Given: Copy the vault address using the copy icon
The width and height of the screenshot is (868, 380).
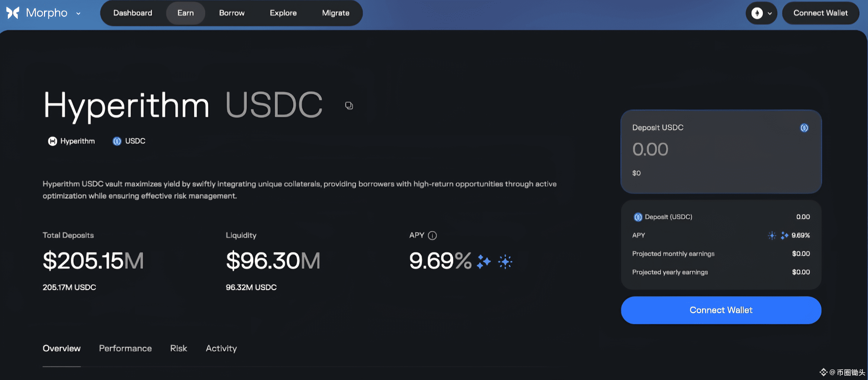Looking at the screenshot, I should [349, 105].
